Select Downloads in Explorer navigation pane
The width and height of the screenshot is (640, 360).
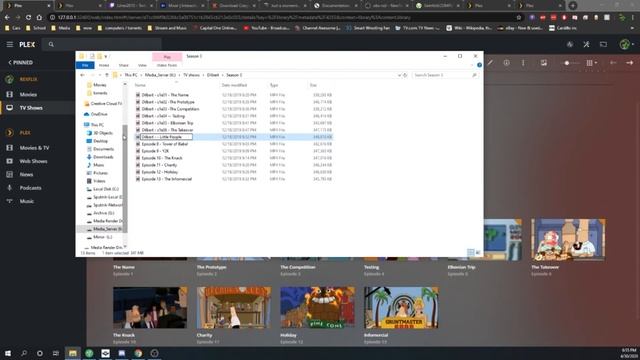[x=103, y=157]
